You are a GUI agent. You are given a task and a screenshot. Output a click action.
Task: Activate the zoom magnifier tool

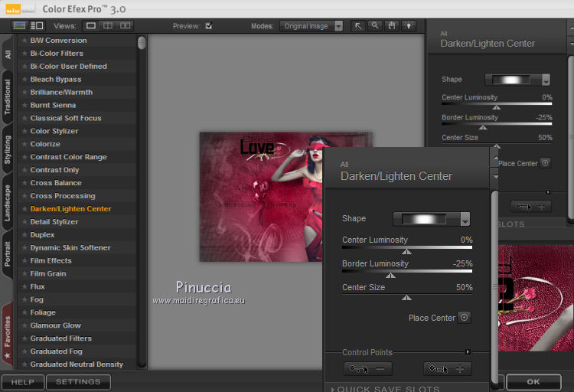coord(375,26)
